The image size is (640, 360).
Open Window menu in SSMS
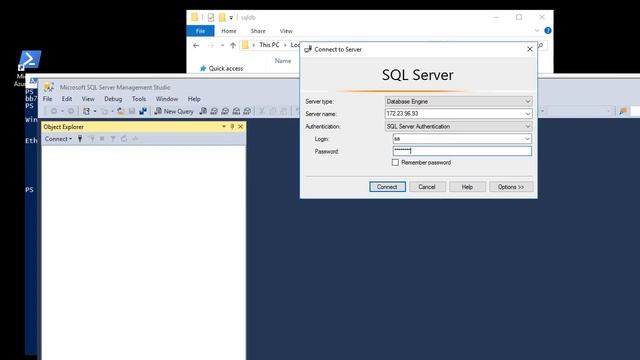(167, 99)
